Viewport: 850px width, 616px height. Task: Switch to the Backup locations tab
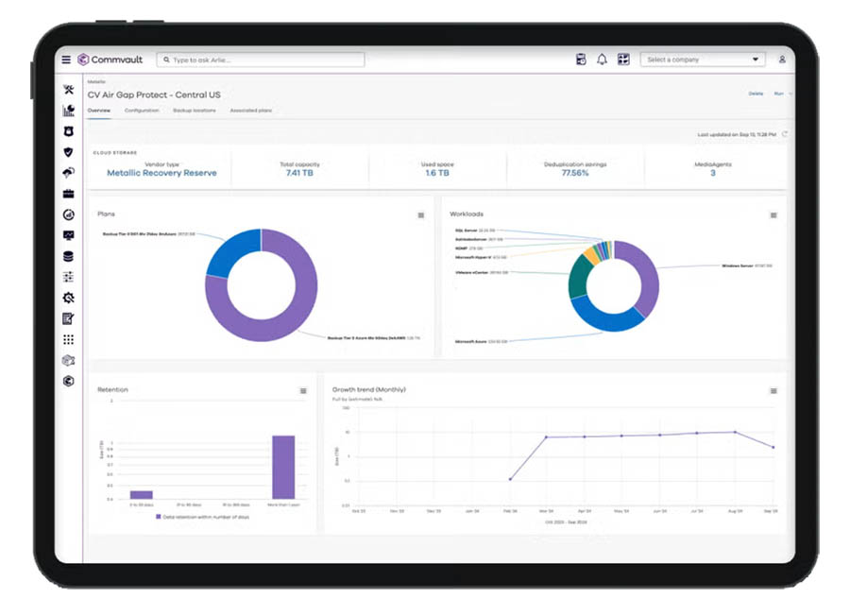click(194, 111)
